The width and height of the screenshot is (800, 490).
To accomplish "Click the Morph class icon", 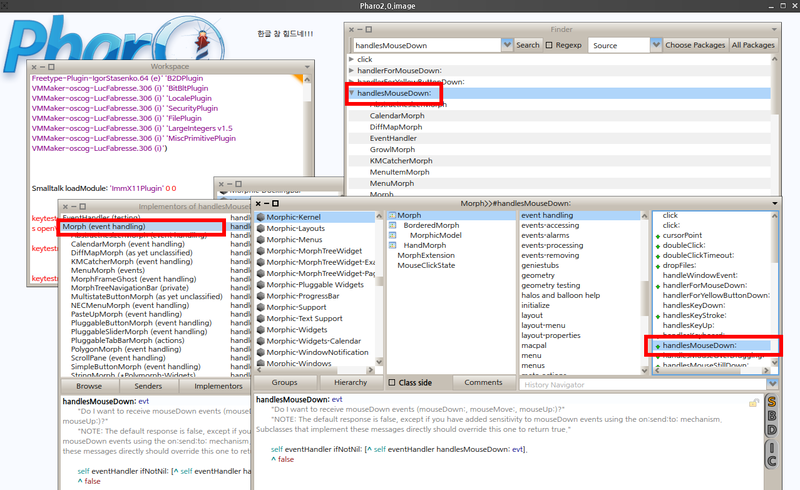I will [x=392, y=216].
